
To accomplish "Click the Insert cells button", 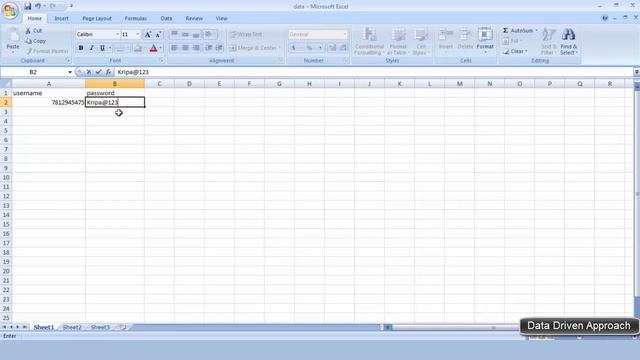I will click(x=446, y=41).
